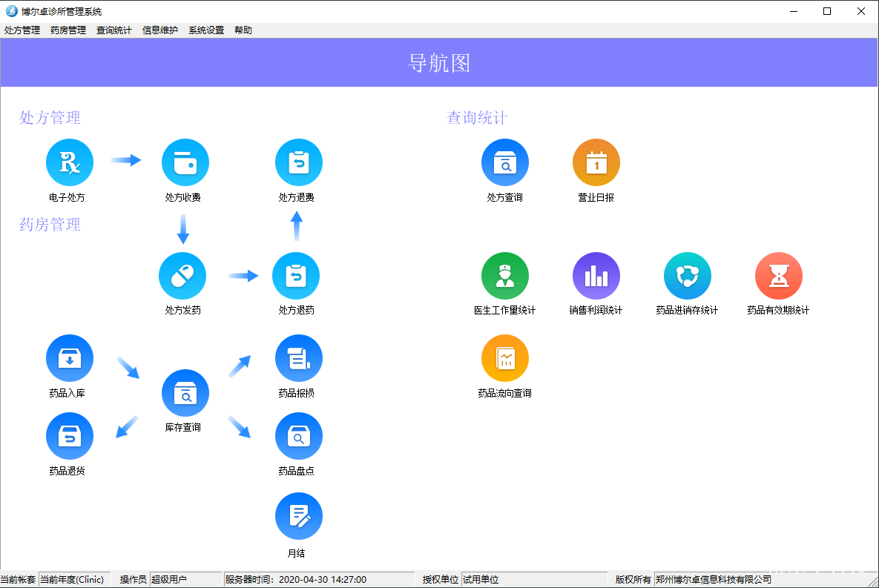Click the 处方收费 wallet icon

click(185, 162)
